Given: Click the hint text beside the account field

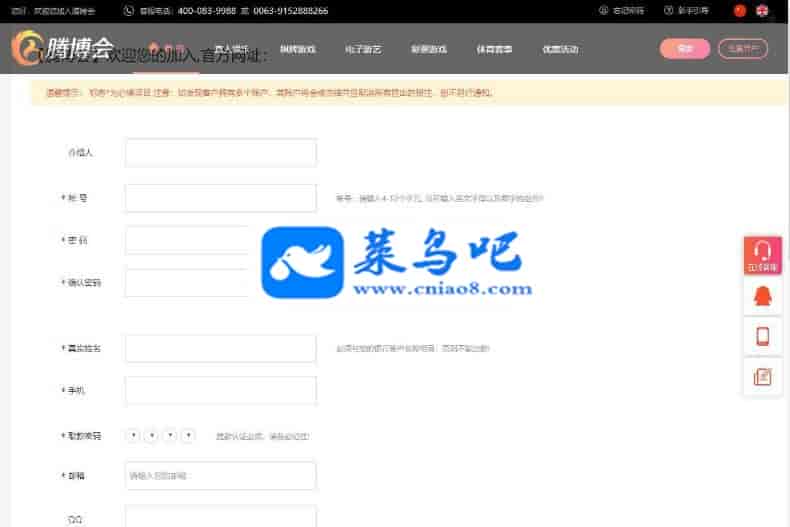Looking at the screenshot, I should (439, 198).
